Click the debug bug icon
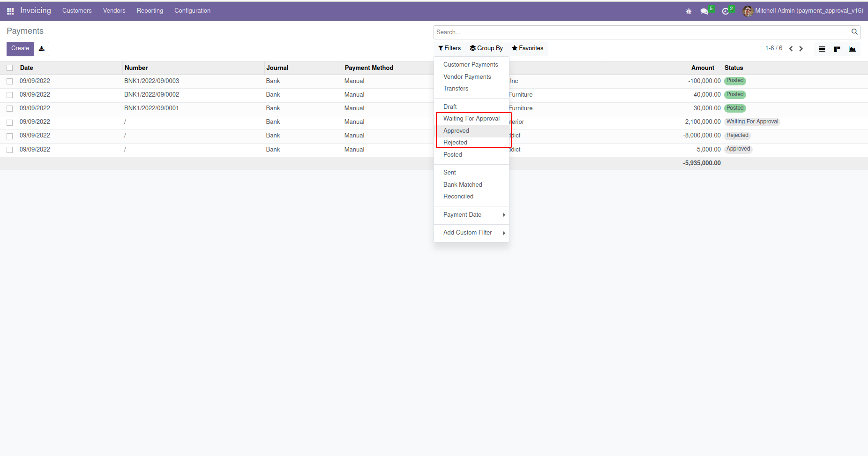This screenshot has width=868, height=456. point(688,11)
